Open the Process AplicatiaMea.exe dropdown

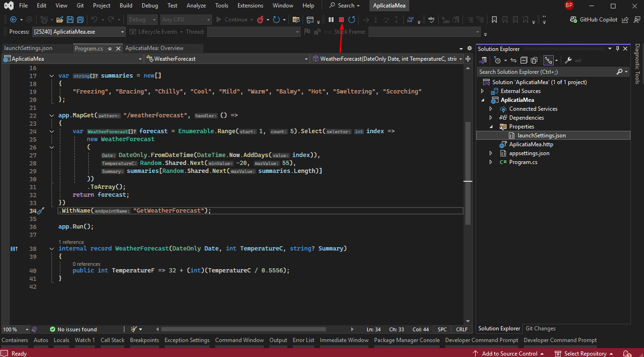pyautogui.click(x=79, y=32)
